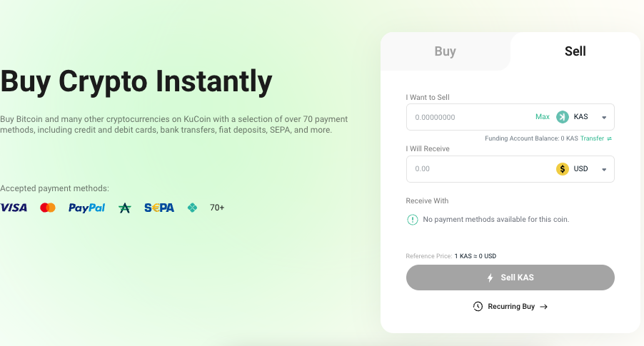
Task: Select the Sell tab
Action: (575, 51)
